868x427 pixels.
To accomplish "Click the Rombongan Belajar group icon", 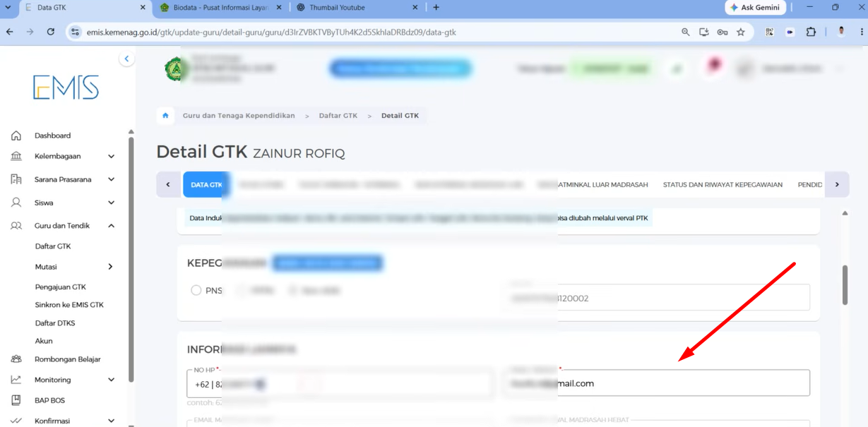I will [x=16, y=359].
